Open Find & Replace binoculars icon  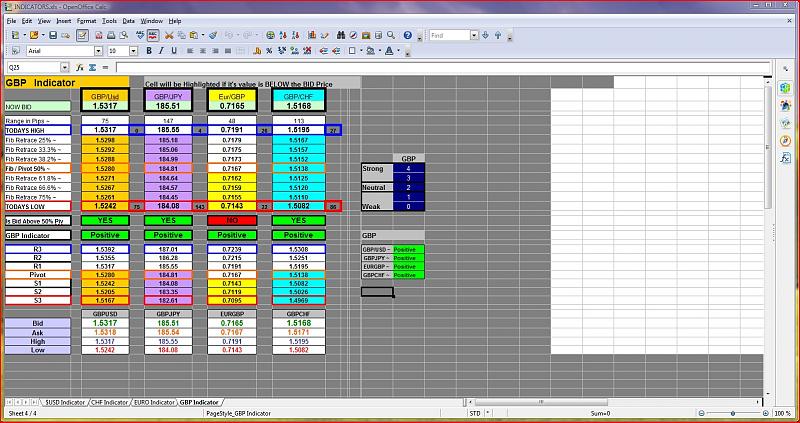click(341, 35)
